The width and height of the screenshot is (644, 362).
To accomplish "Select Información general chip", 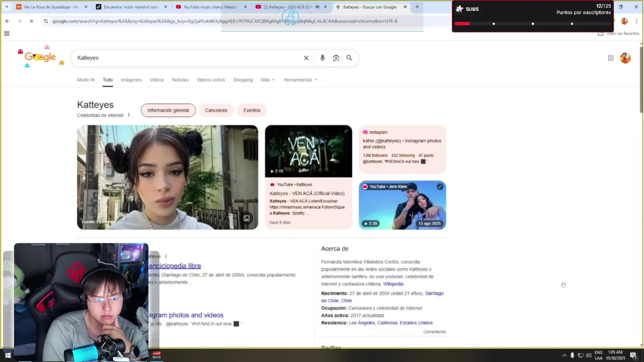I will tap(168, 110).
